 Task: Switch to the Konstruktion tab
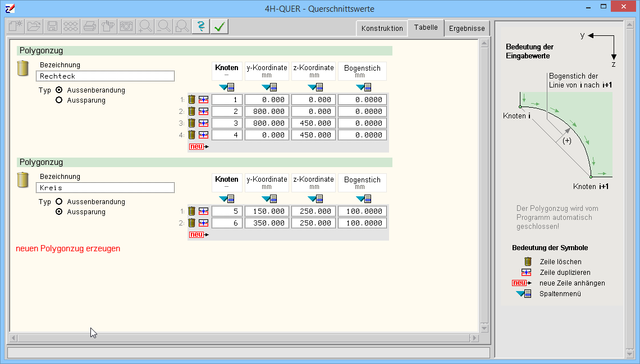click(382, 28)
